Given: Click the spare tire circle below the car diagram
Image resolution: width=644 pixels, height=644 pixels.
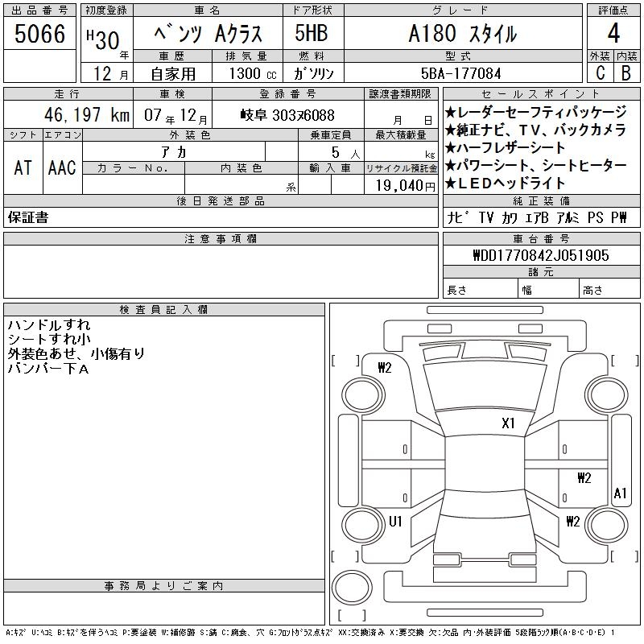Looking at the screenshot, I should pyautogui.click(x=350, y=586).
